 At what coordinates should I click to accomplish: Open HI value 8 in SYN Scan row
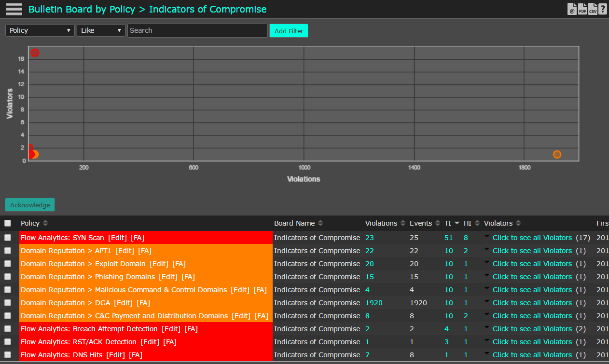(466, 238)
